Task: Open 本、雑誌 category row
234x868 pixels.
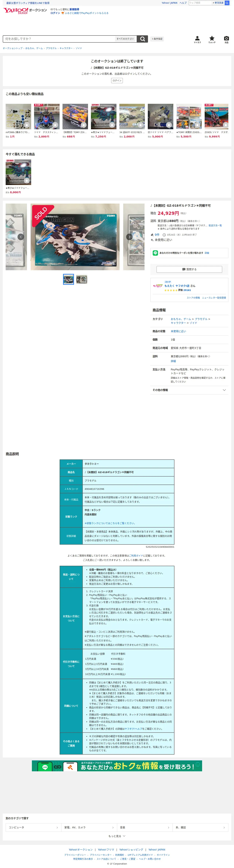Action: [200, 828]
